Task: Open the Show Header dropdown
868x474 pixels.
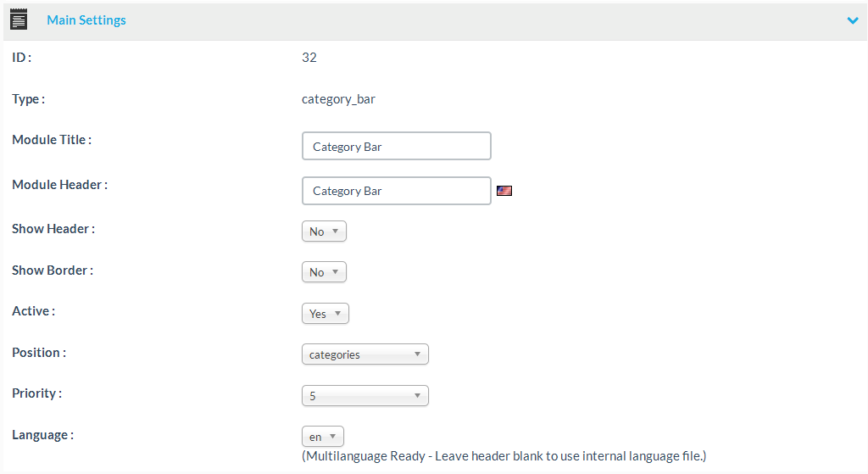Action: [324, 231]
